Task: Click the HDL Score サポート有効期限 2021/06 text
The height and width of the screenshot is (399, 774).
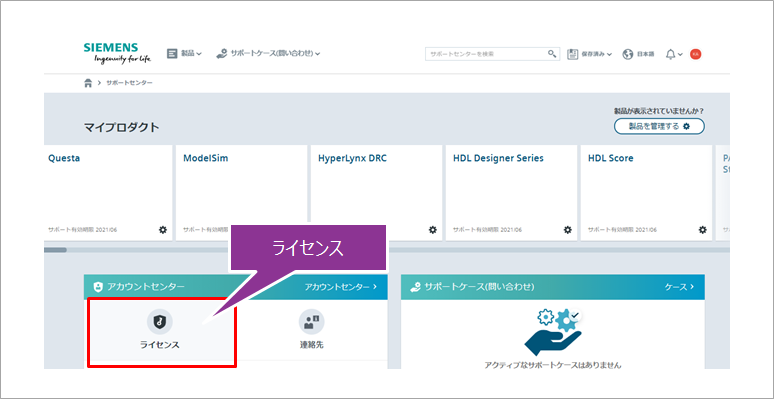Action: coord(622,230)
